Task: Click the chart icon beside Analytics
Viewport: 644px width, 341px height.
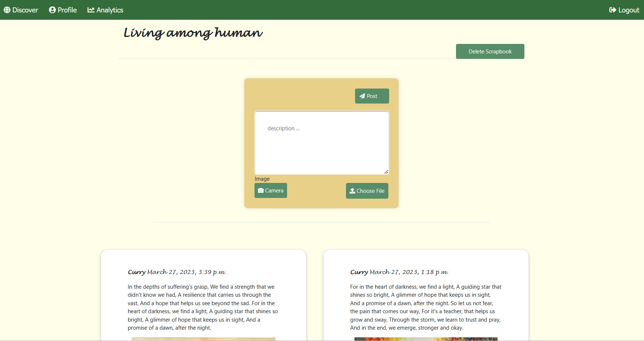Action: [91, 10]
